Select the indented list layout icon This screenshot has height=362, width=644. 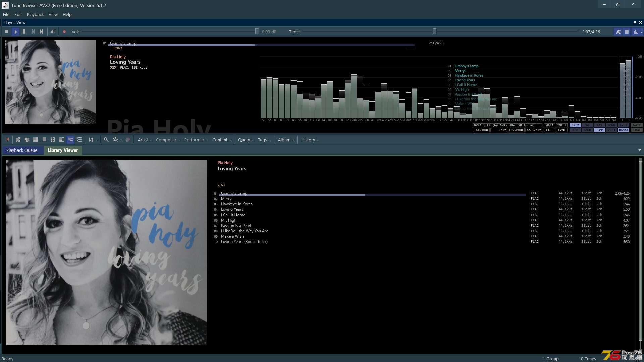pyautogui.click(x=79, y=140)
